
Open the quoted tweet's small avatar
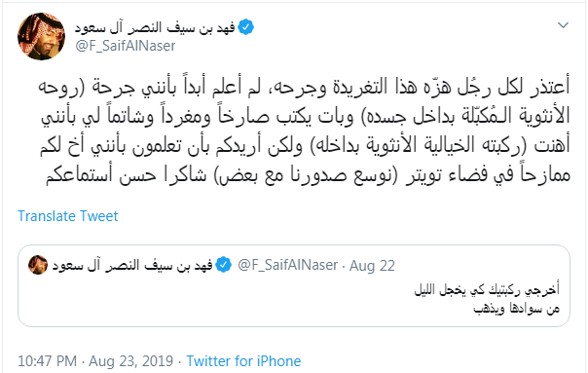coord(38,265)
